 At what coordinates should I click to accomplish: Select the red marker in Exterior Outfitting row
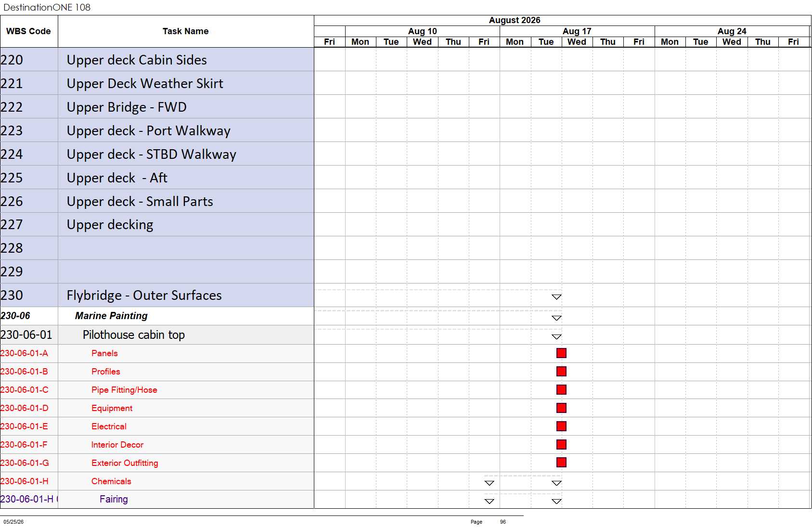(x=561, y=463)
